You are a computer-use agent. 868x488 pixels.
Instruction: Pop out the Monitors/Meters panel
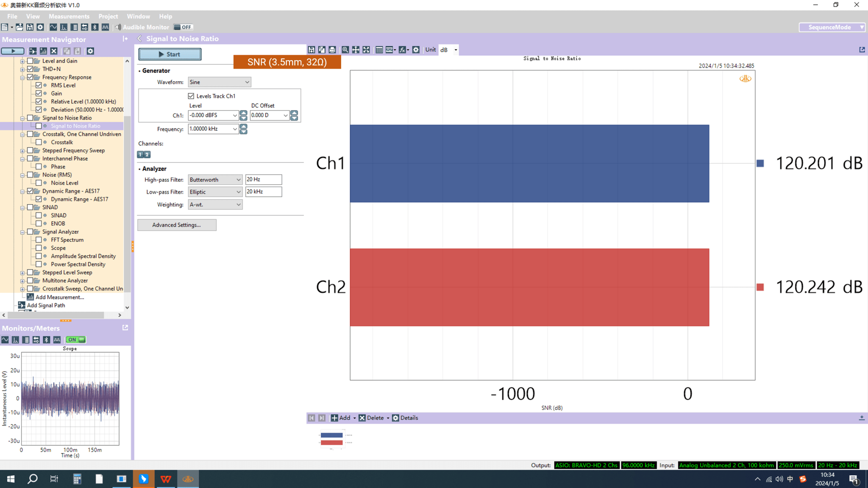click(125, 327)
